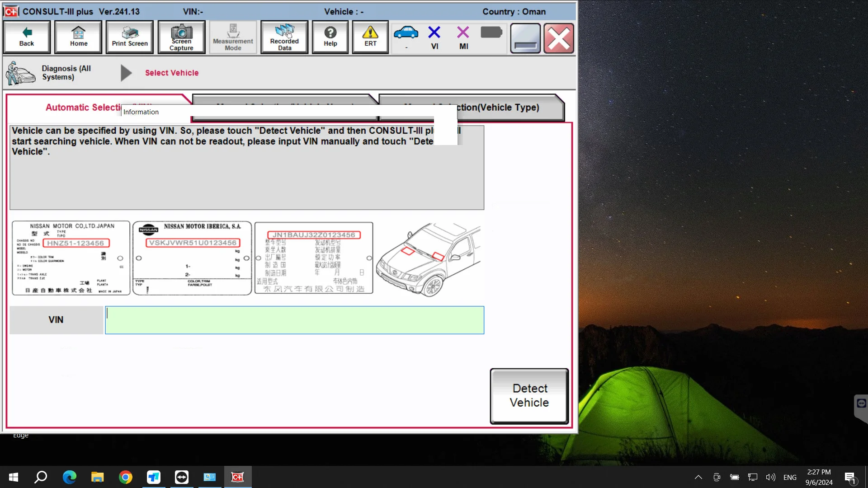The width and height of the screenshot is (868, 488).
Task: Click inside the VIN input field
Action: (x=294, y=320)
